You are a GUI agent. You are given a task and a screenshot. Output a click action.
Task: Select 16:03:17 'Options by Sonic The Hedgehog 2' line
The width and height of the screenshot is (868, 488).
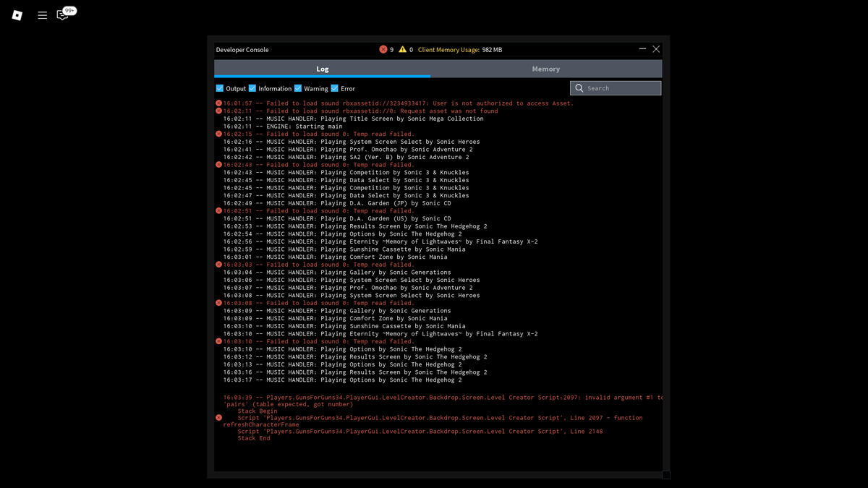click(342, 380)
